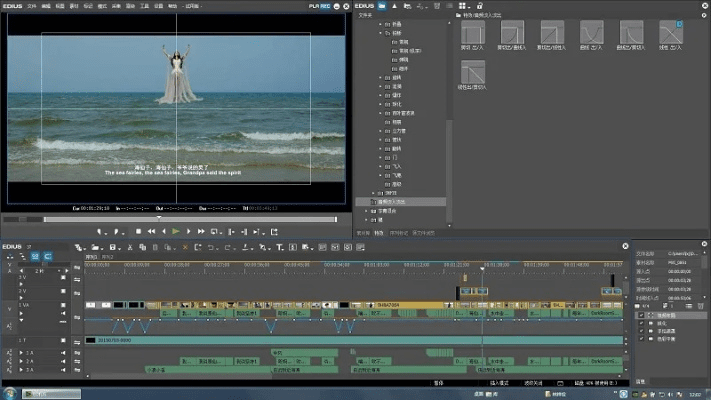Toggle the first checkbox in the information panel list
This screenshot has width=711, height=400.
click(641, 315)
